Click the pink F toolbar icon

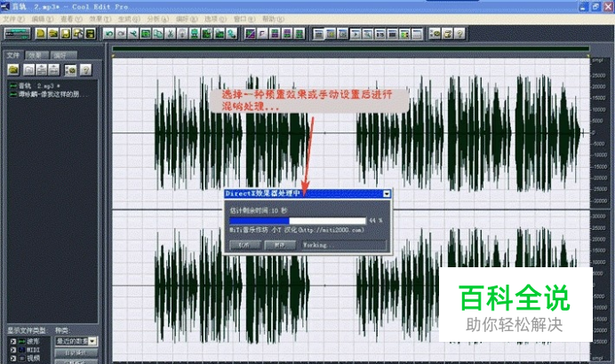tap(262, 34)
